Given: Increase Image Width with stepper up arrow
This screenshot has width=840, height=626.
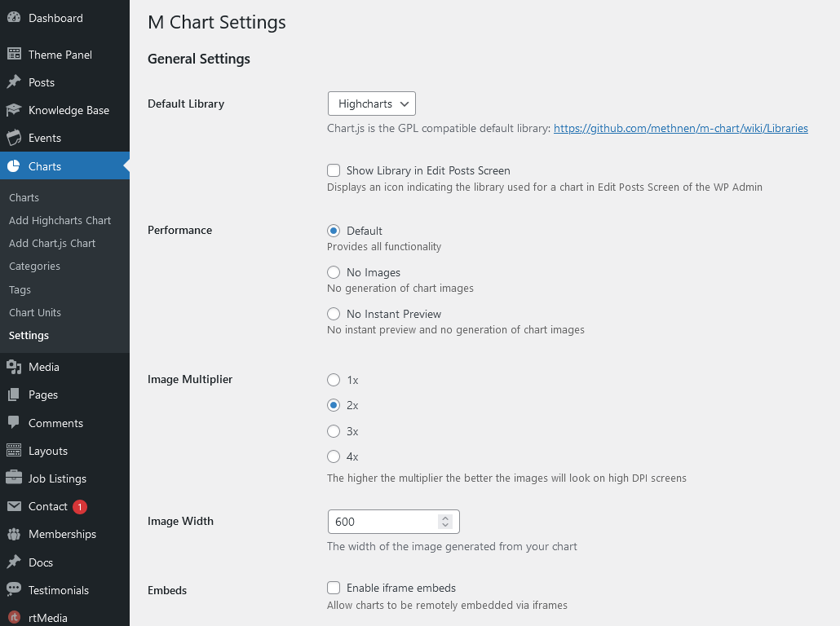Looking at the screenshot, I should coord(445,518).
